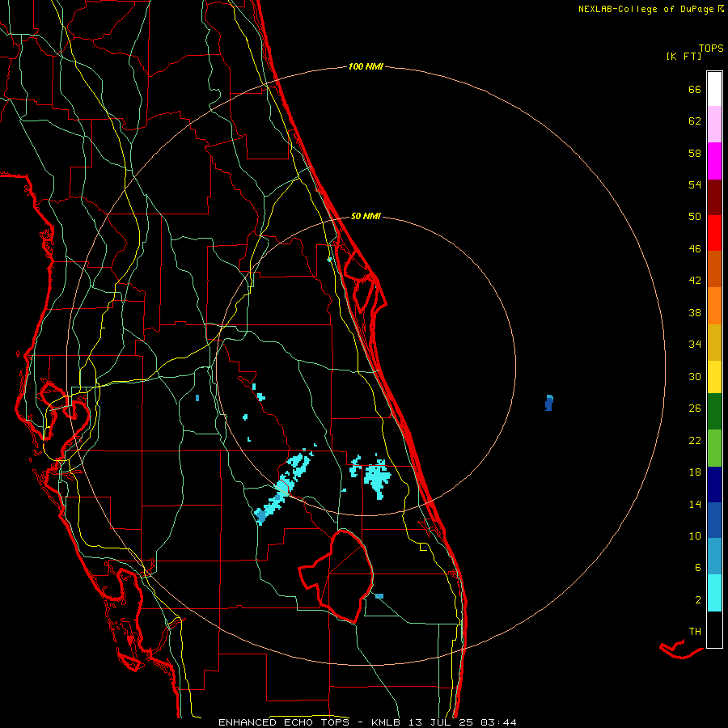Pick the dark green legend swatch near 26

[714, 412]
